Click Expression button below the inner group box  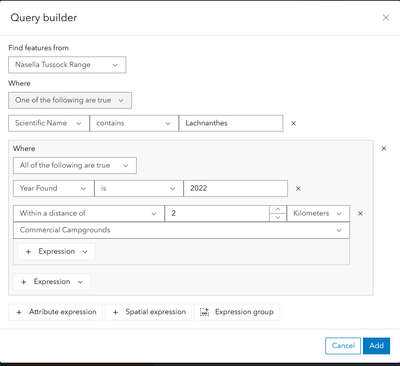52,282
